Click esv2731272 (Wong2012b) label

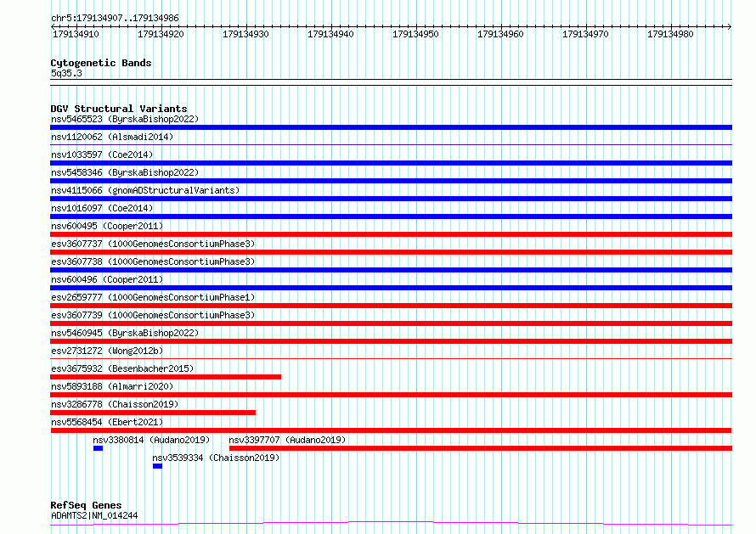tap(107, 351)
